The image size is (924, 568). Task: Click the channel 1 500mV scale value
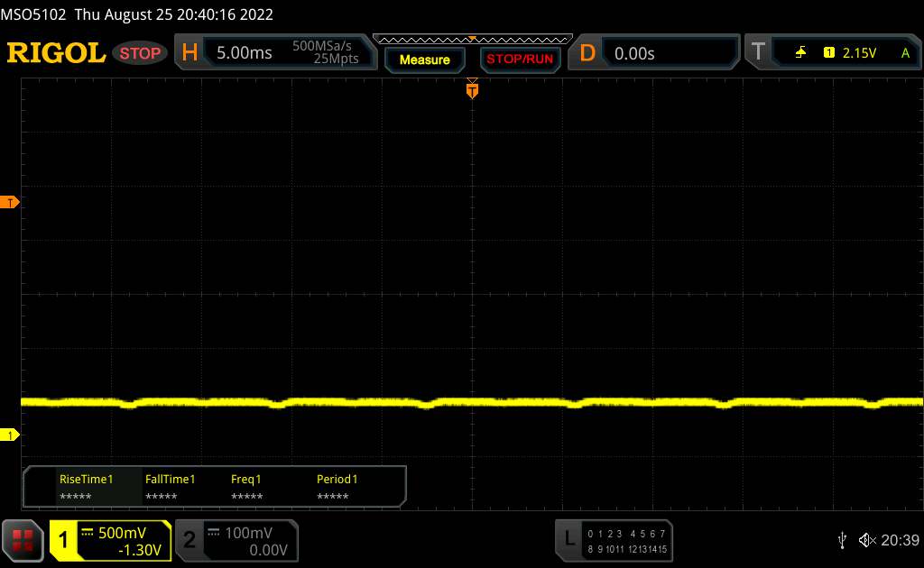point(122,533)
